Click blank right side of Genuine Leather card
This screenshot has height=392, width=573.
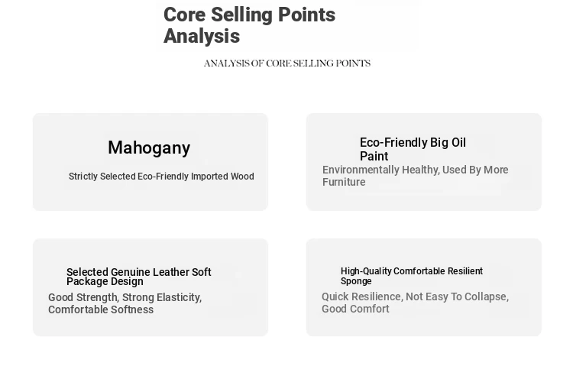[x=244, y=284]
